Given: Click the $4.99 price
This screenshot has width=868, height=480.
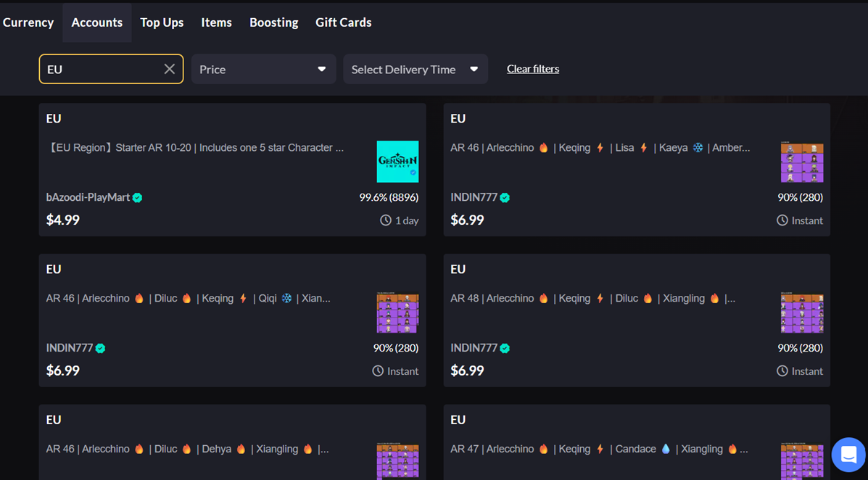Looking at the screenshot, I should 63,220.
